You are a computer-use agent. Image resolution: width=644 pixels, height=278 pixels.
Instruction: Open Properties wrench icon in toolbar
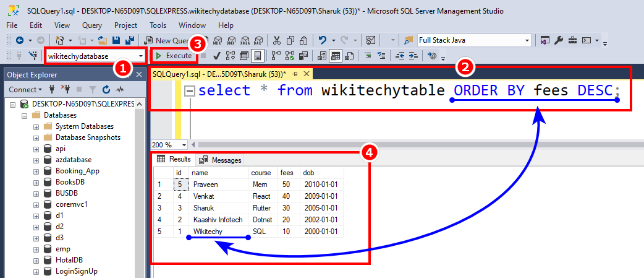(558, 40)
